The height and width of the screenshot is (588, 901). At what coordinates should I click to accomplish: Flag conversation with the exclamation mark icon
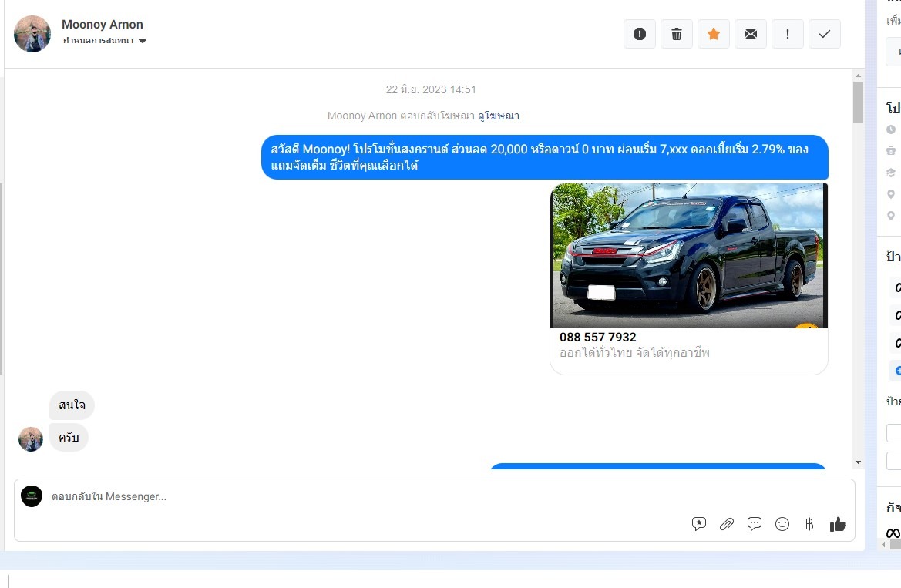coord(788,34)
